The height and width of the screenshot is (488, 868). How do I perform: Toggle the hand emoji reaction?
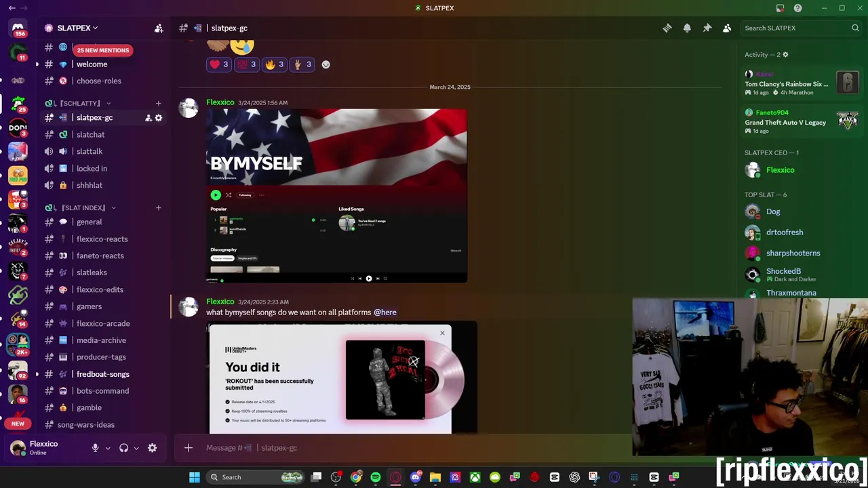click(x=302, y=64)
